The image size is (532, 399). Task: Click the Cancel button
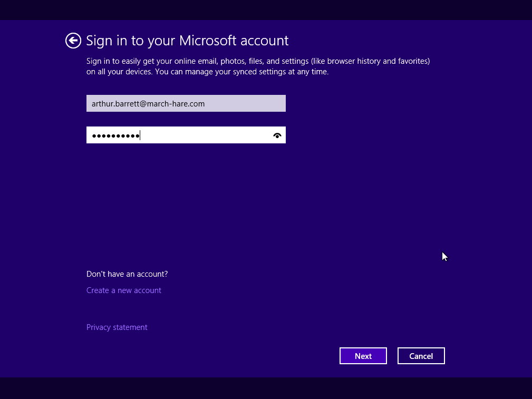[421, 356]
